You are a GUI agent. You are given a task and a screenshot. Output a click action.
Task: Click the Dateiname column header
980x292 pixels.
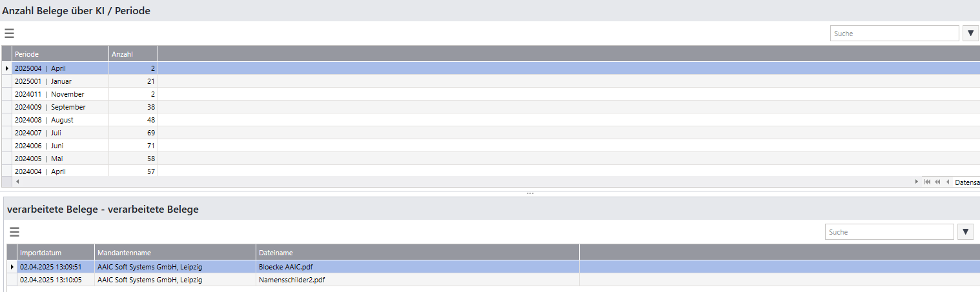pos(417,253)
